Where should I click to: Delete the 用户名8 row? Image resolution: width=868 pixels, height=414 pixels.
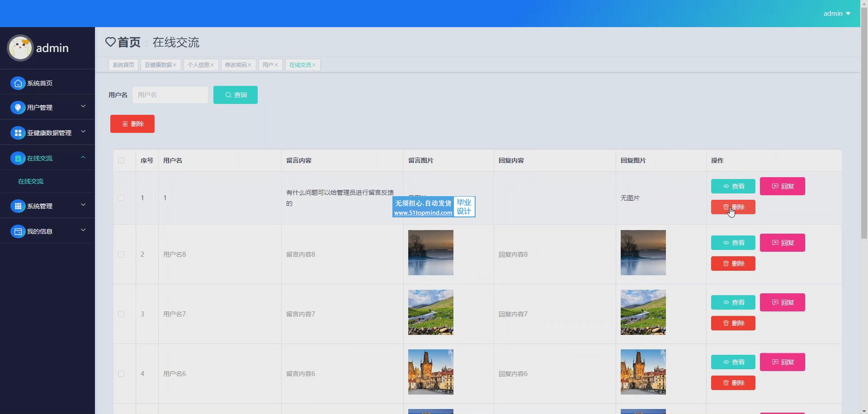[733, 263]
